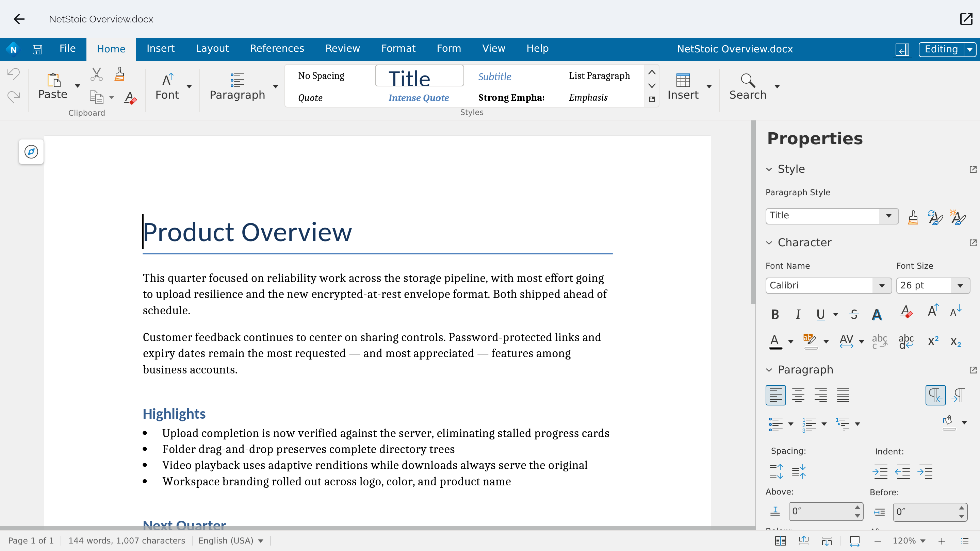Click the Paste button
The image size is (980, 551).
pyautogui.click(x=53, y=86)
